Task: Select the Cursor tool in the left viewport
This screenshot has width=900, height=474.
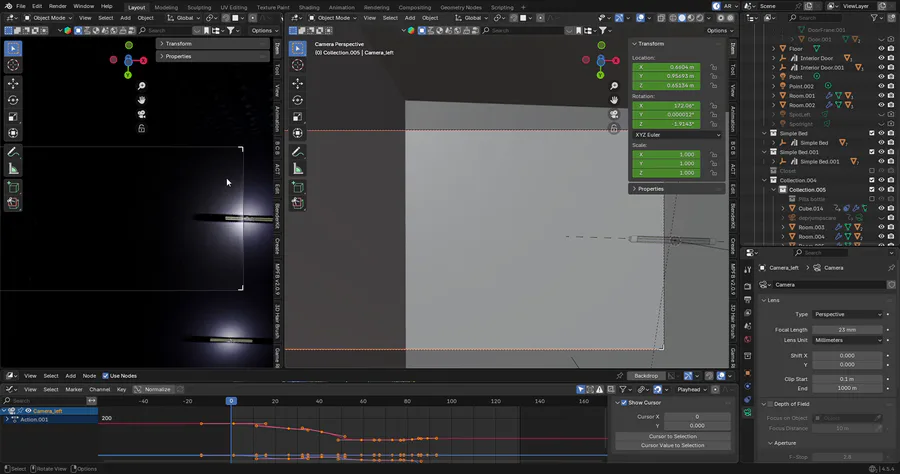Action: (x=14, y=66)
